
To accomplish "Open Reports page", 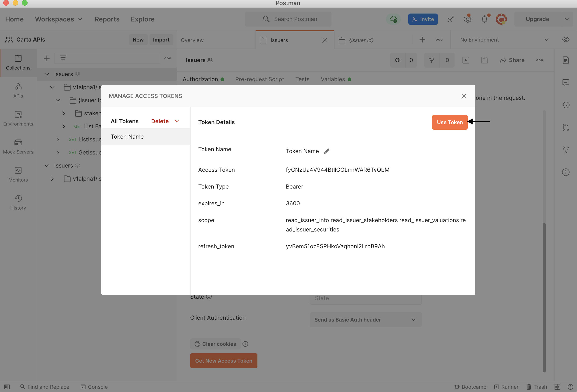I will coord(107,19).
